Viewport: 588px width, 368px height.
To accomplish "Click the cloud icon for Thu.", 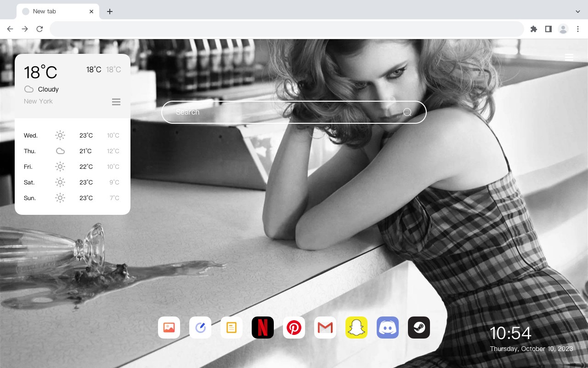I will click(60, 151).
